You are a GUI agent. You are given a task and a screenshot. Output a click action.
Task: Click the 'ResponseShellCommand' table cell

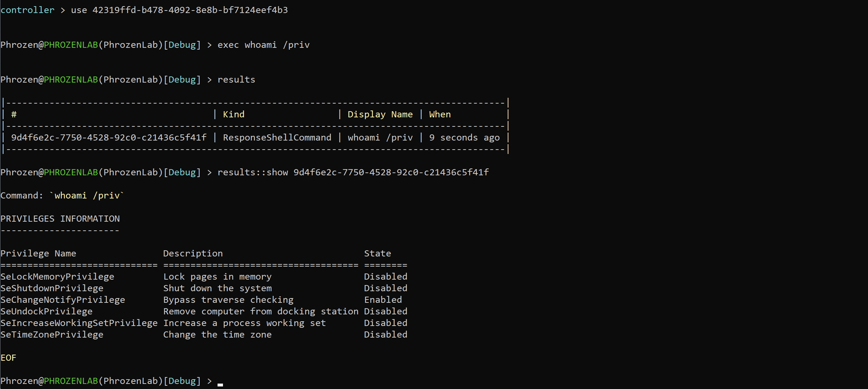[x=277, y=138]
